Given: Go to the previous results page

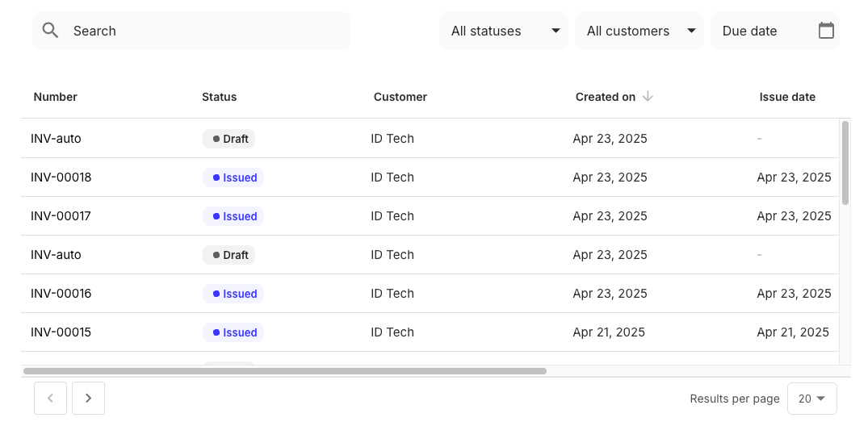Looking at the screenshot, I should 51,398.
